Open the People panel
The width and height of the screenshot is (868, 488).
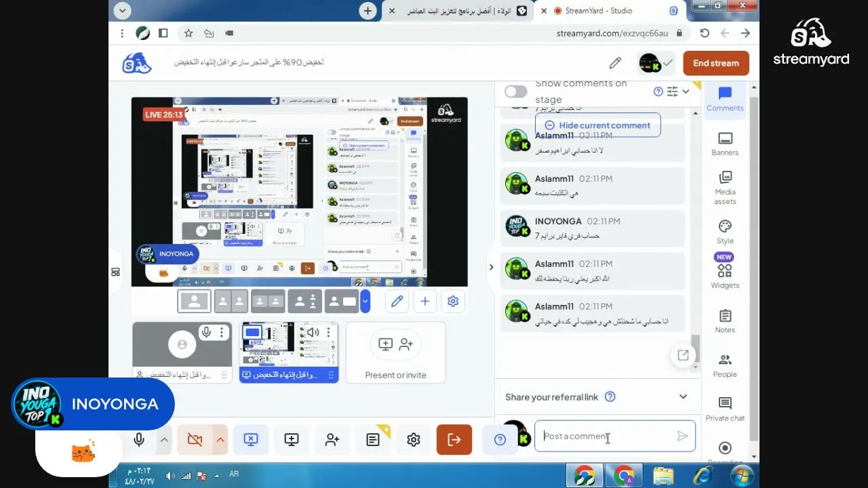point(725,366)
